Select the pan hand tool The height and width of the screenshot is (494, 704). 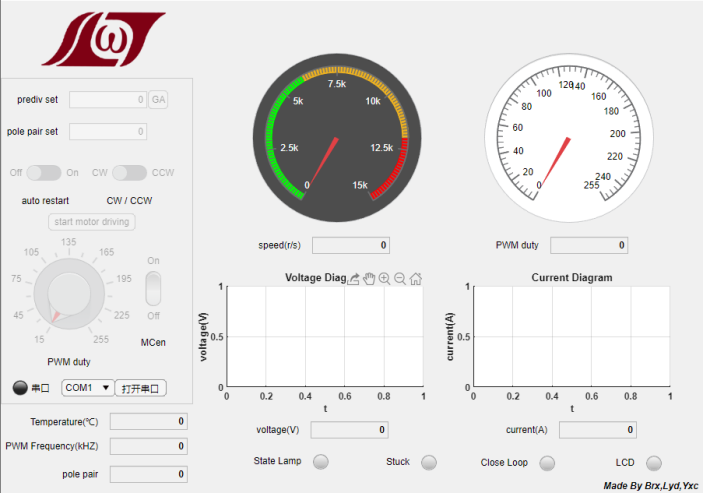pyautogui.click(x=368, y=279)
